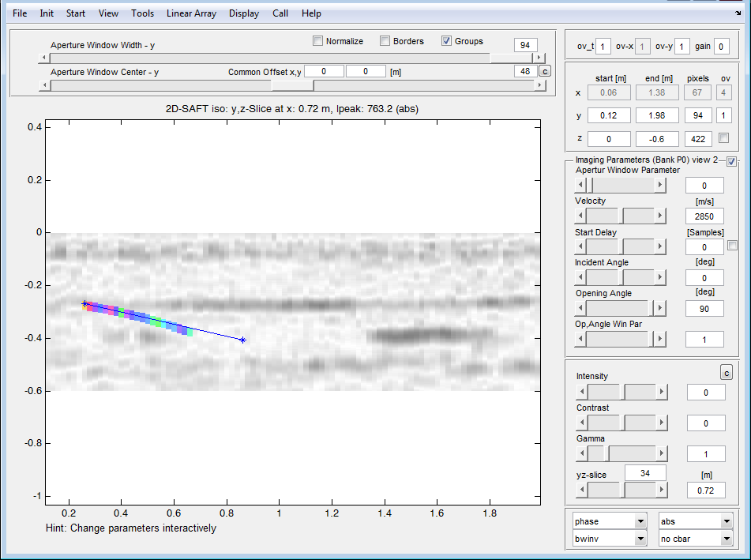Screen dimensions: 751x560
Task: Increase Velocity with right slider arrow
Action: coord(660,216)
